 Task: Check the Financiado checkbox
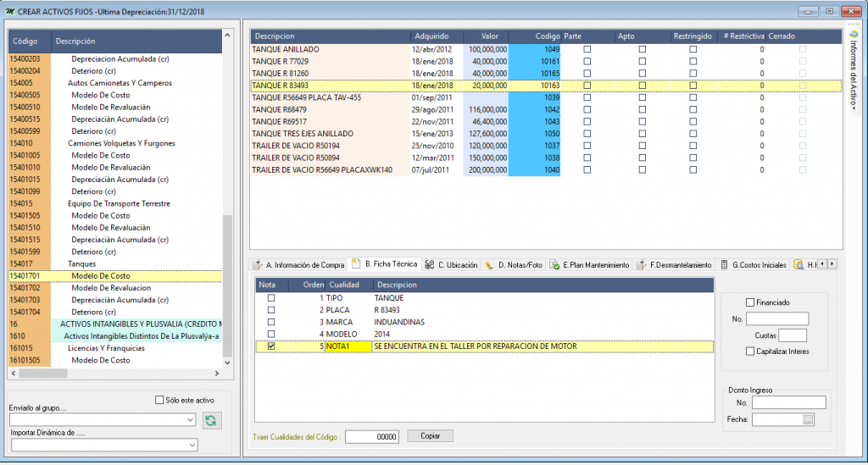(x=749, y=302)
